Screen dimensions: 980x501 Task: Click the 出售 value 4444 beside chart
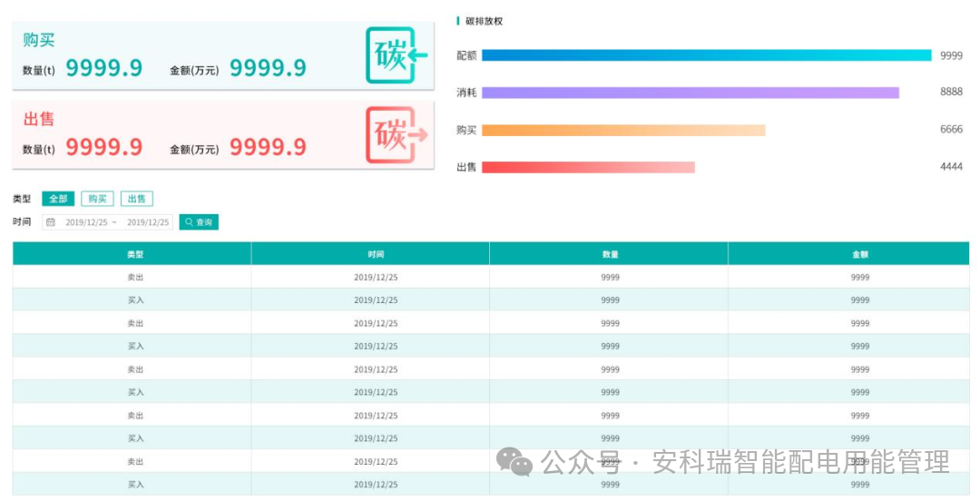point(951,167)
